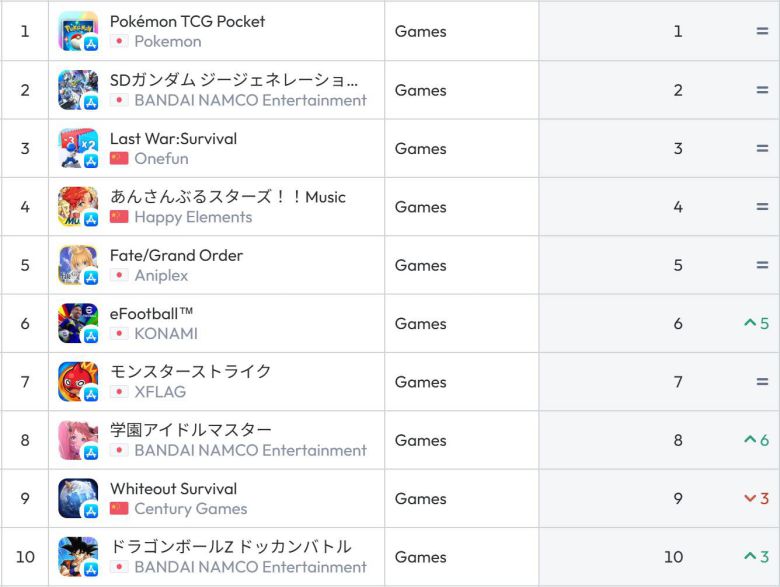Click the Whiteout Survival app icon
Screen dimensions: 780x587
point(78,498)
